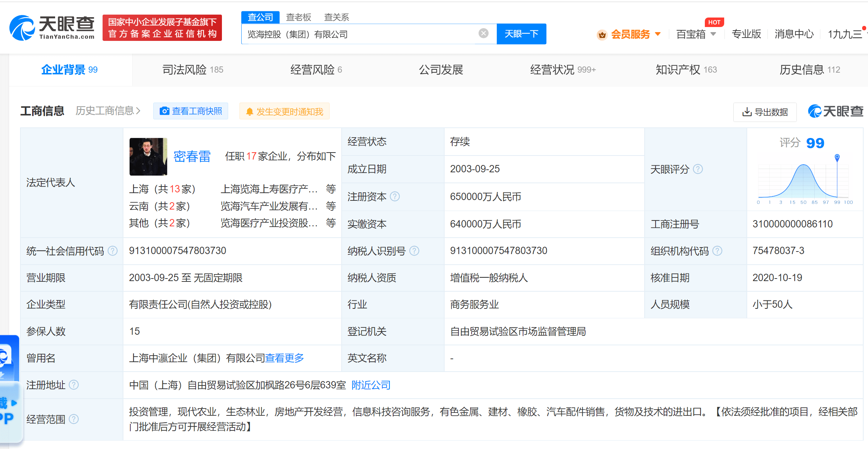Click the 工商注册号 310000000086110 value
This screenshot has height=449, width=868.
pyautogui.click(x=792, y=224)
